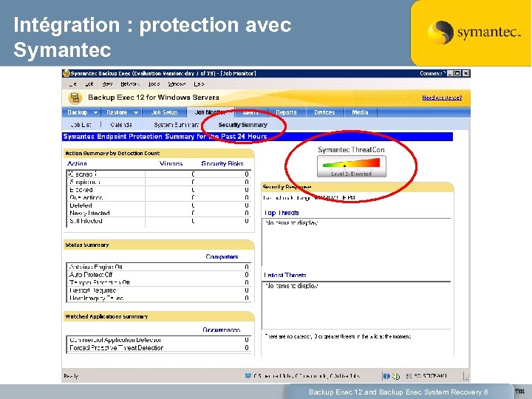Open the Edit menu

89,84
